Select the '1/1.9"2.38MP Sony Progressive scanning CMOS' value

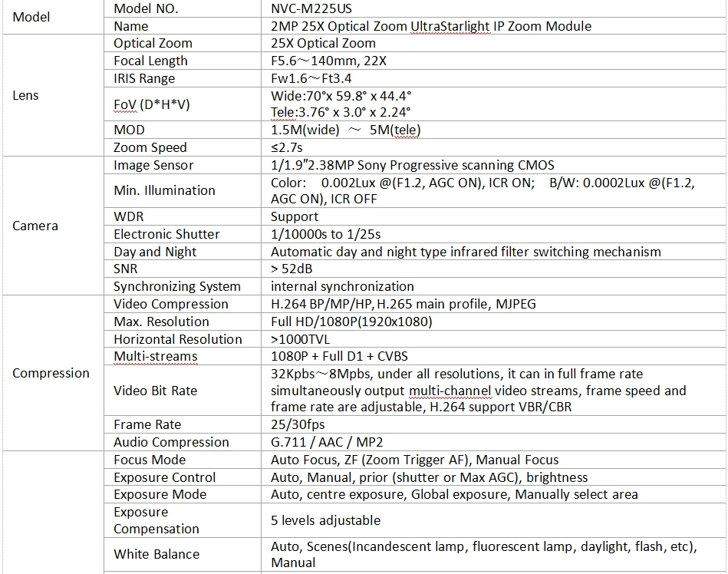pos(413,165)
